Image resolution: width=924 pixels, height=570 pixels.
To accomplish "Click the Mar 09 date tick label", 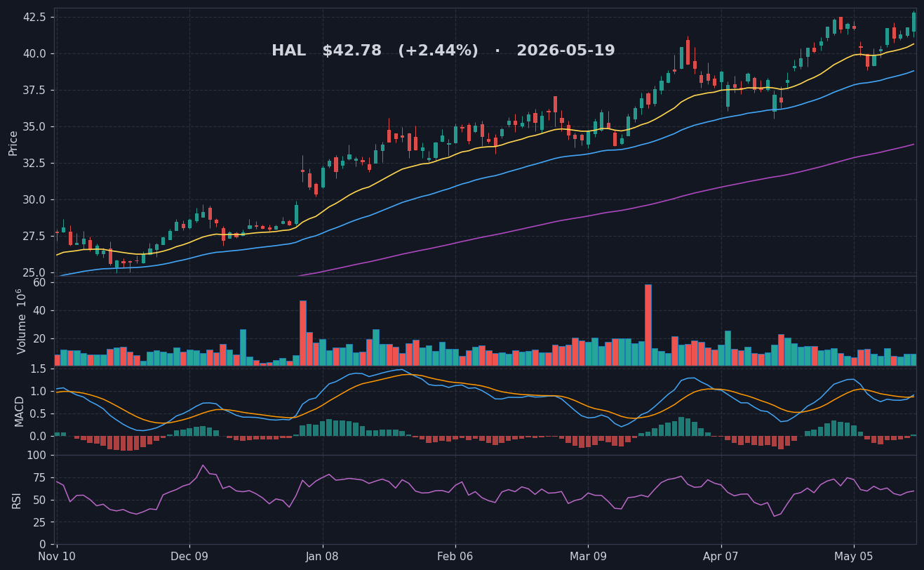I will pos(588,557).
